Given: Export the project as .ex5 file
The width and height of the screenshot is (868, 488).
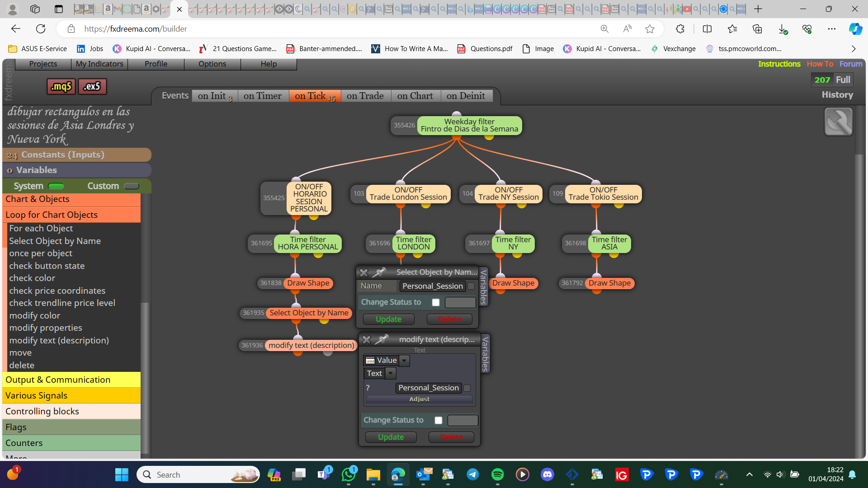Looking at the screenshot, I should click(92, 86).
